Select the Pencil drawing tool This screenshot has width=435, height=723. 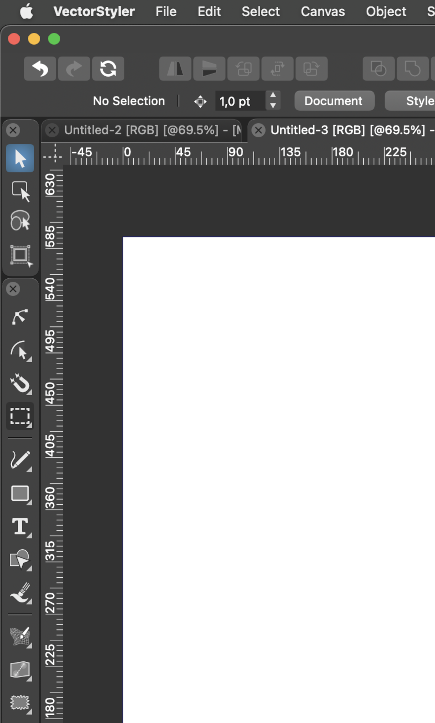(20, 460)
